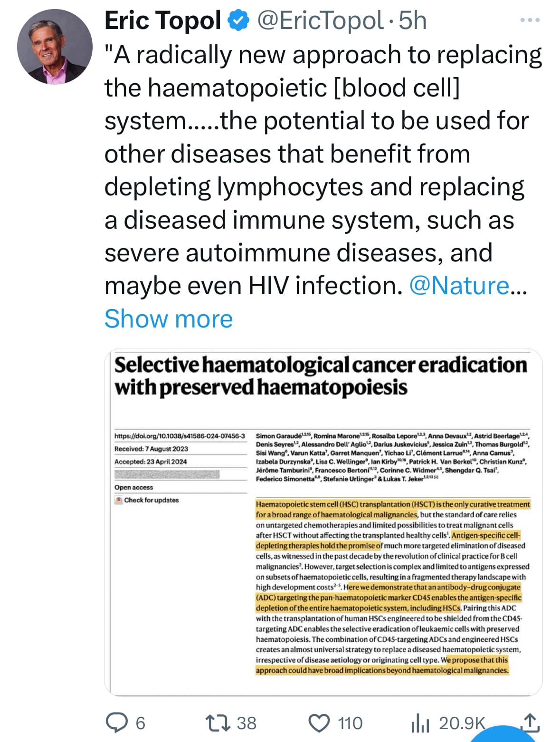Open the 110 likes count
The height and width of the screenshot is (742, 560).
click(350, 723)
